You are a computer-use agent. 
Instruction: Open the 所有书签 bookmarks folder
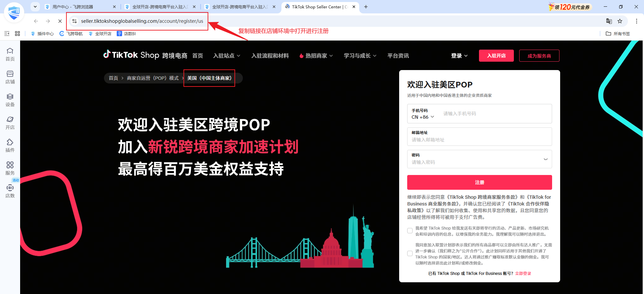pyautogui.click(x=618, y=34)
